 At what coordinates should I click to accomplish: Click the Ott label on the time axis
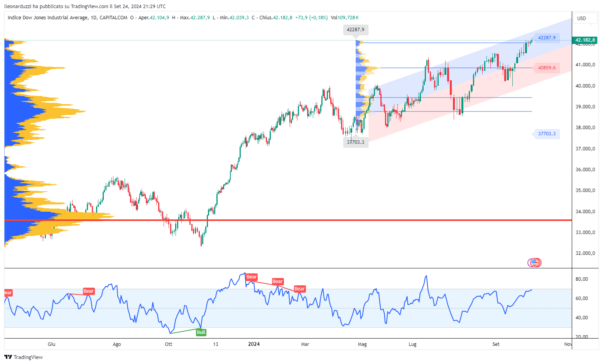pos(169,344)
